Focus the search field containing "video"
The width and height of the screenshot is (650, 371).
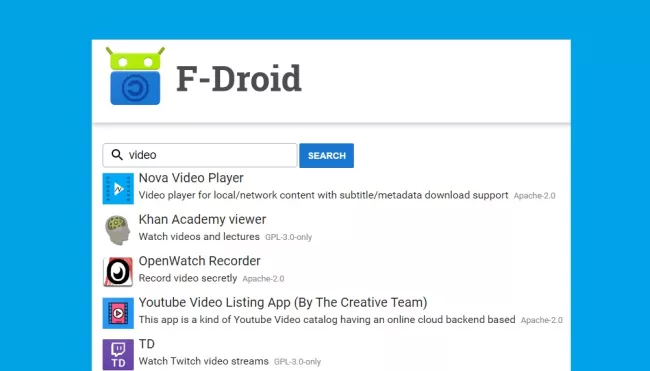click(x=200, y=155)
